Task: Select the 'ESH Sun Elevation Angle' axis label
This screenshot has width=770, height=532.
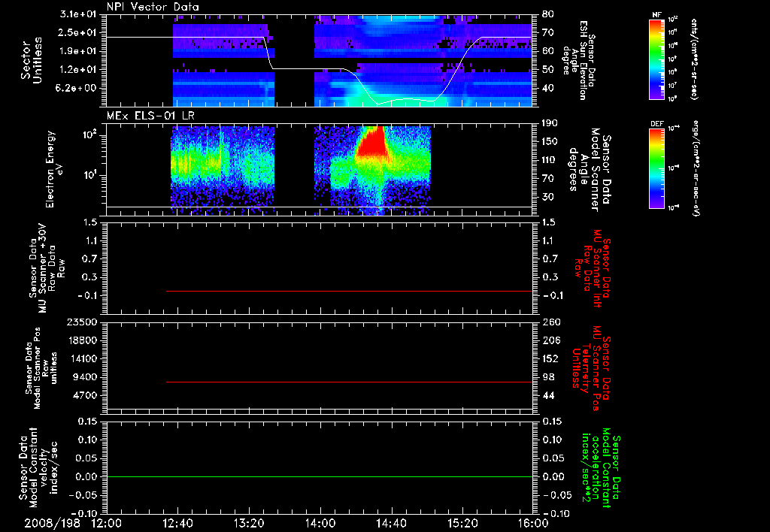Action: [x=580, y=60]
